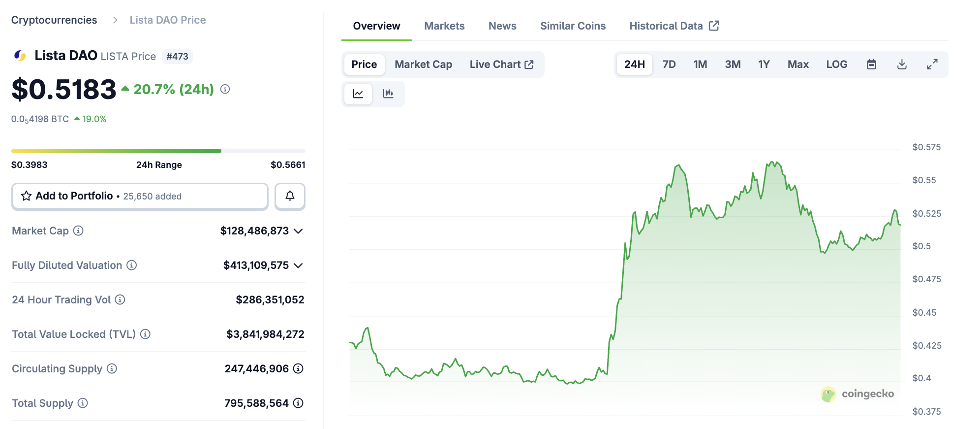This screenshot has width=980, height=429.
Task: Open the calendar date range picker
Action: (x=871, y=65)
